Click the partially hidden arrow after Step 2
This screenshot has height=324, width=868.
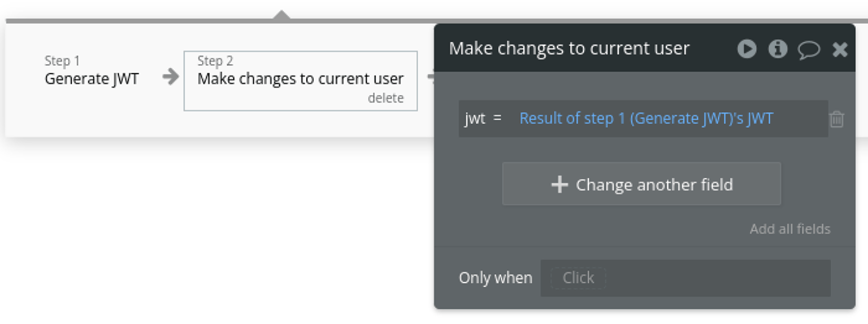pos(430,77)
